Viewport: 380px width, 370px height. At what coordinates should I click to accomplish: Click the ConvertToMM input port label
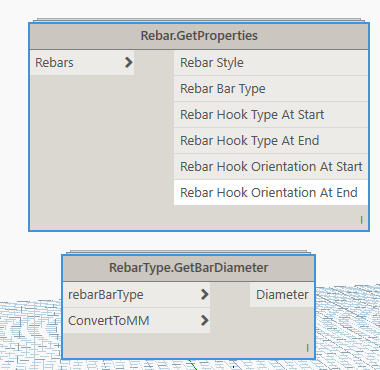[x=109, y=321]
